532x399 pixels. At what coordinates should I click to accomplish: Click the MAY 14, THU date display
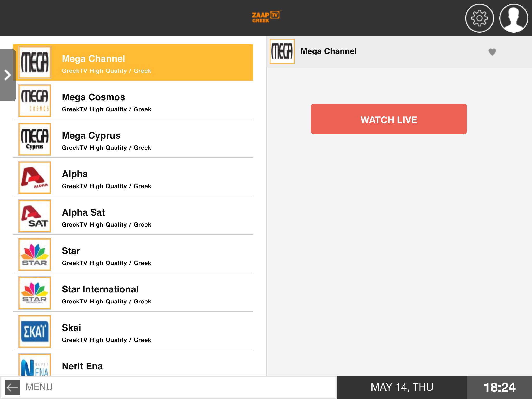[402, 387]
